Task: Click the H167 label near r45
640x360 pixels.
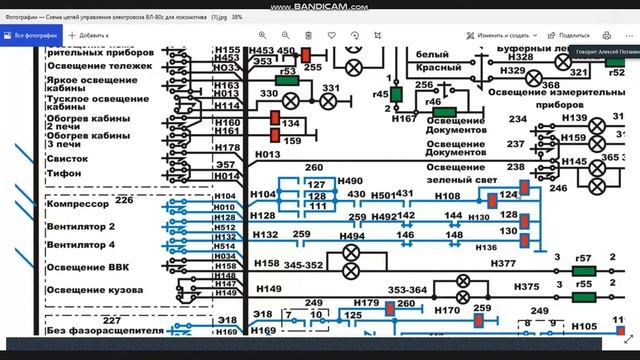Action: (x=404, y=119)
